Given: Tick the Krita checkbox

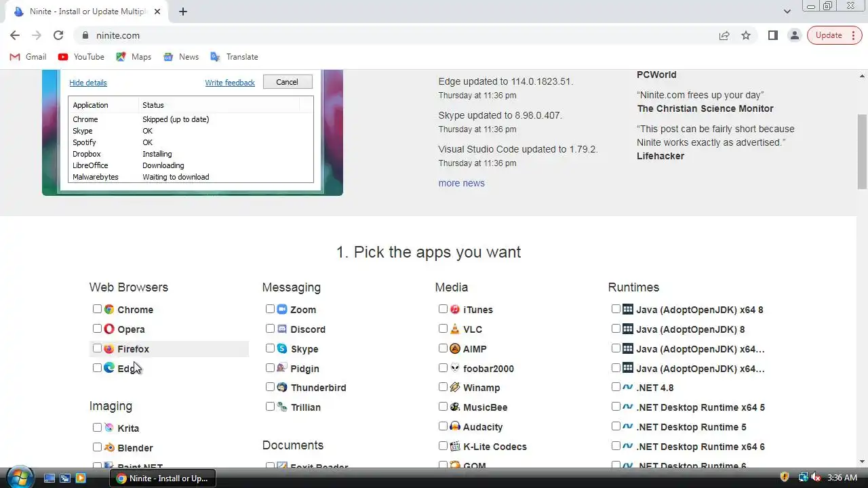Looking at the screenshot, I should pyautogui.click(x=97, y=428).
